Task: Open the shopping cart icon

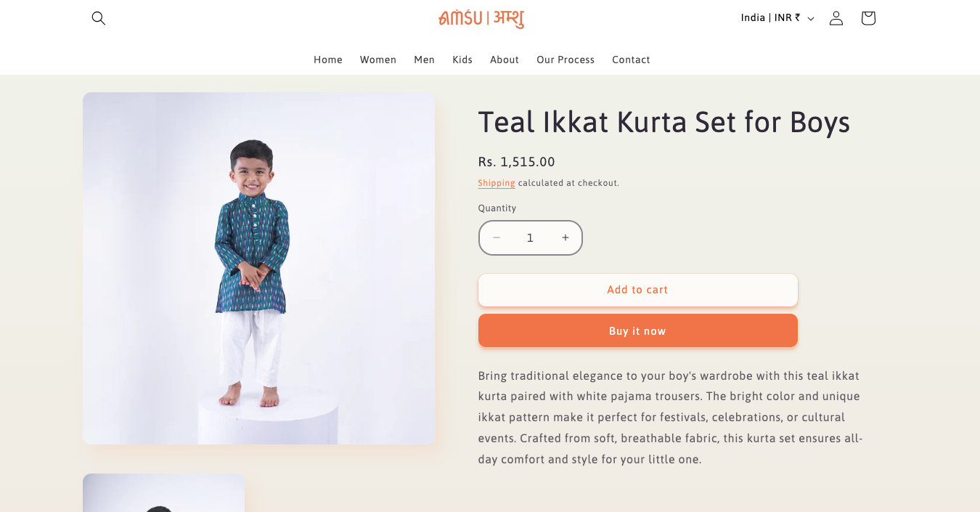Action: coord(868,18)
